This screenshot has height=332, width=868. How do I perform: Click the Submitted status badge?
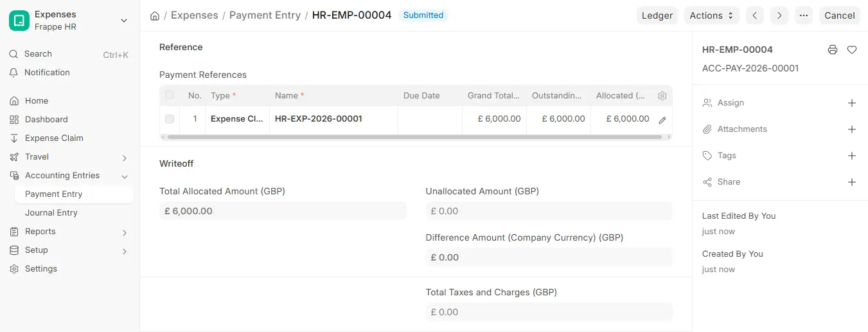(423, 15)
